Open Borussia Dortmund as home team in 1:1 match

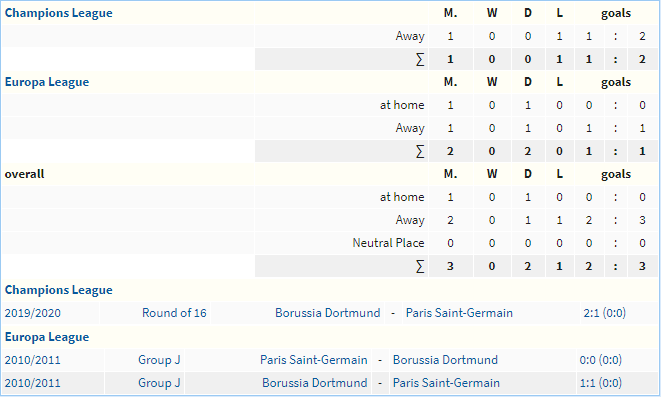[314, 383]
